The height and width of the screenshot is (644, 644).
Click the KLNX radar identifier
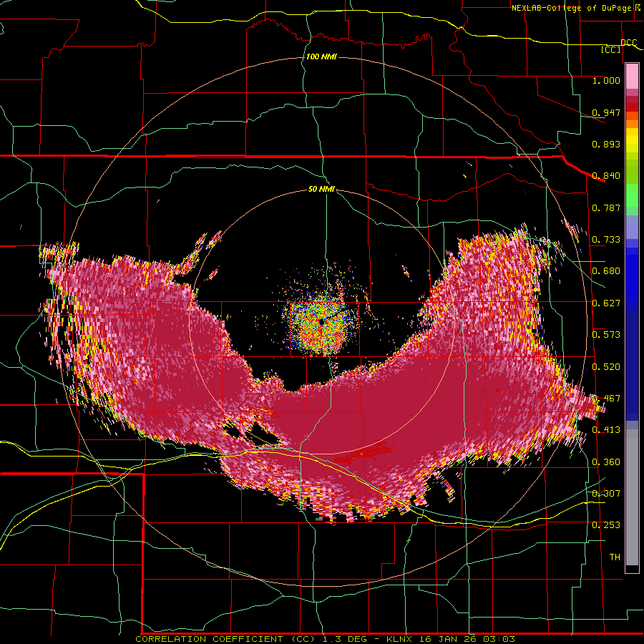(399, 639)
